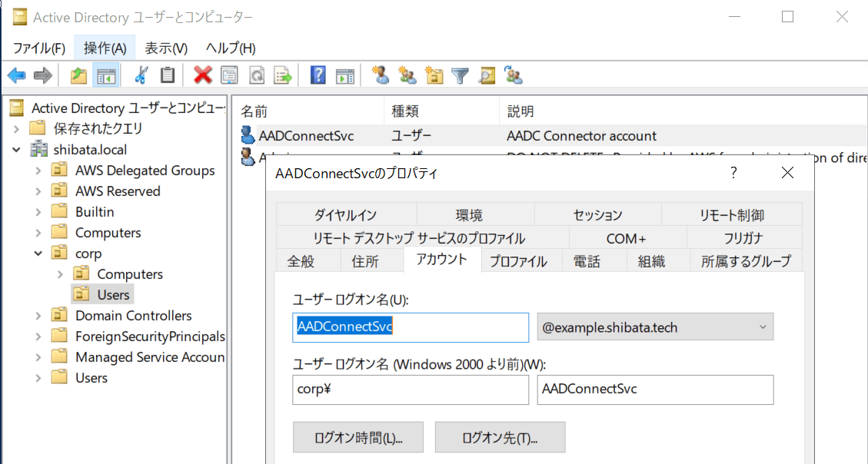Expand the Domain Controllers node

click(38, 316)
